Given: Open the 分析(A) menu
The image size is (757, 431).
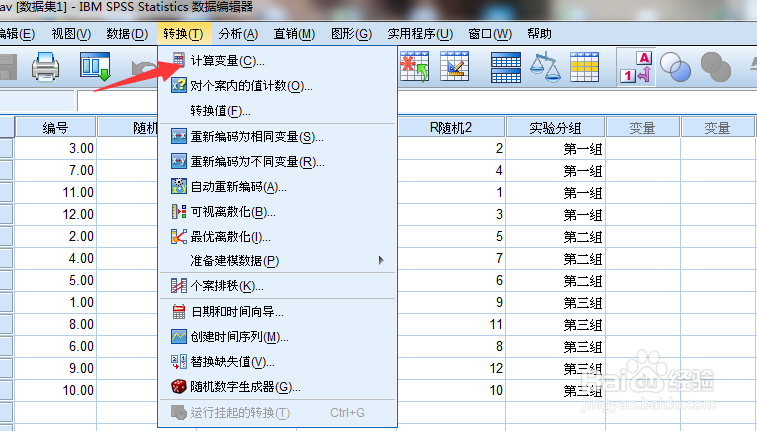Looking at the screenshot, I should tap(238, 34).
